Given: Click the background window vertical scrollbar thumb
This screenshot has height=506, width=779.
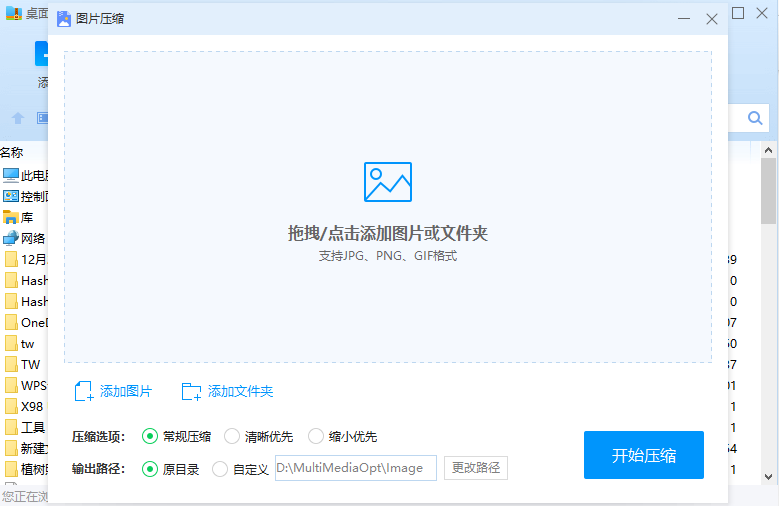Looking at the screenshot, I should [769, 191].
